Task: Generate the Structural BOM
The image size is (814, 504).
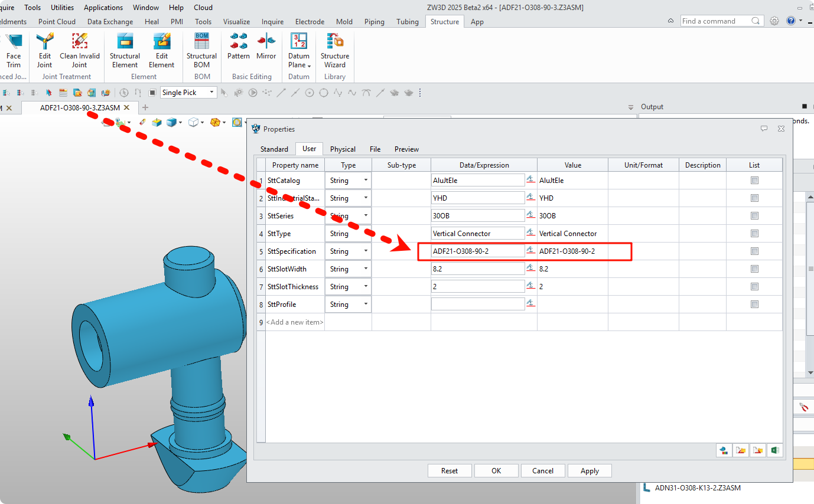Action: click(x=202, y=51)
